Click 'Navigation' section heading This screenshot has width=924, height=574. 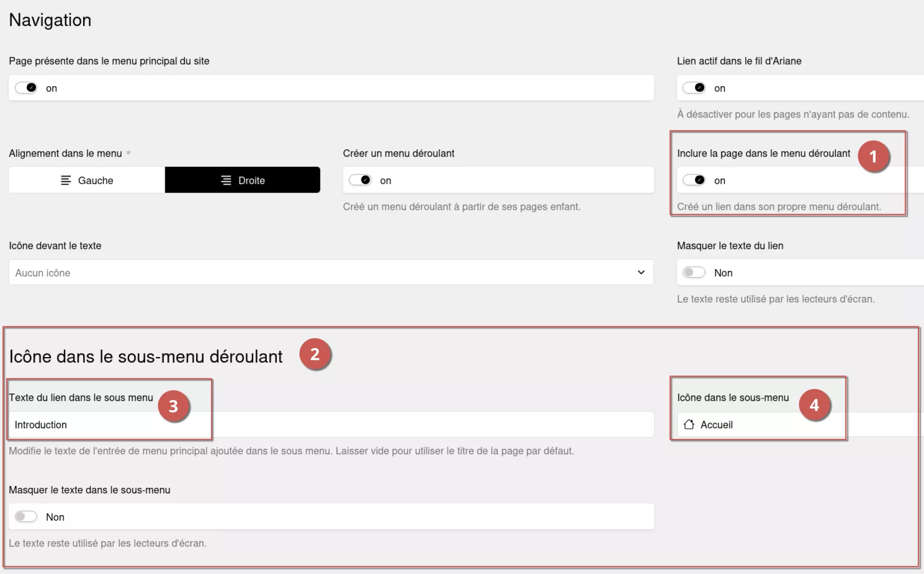click(x=50, y=20)
